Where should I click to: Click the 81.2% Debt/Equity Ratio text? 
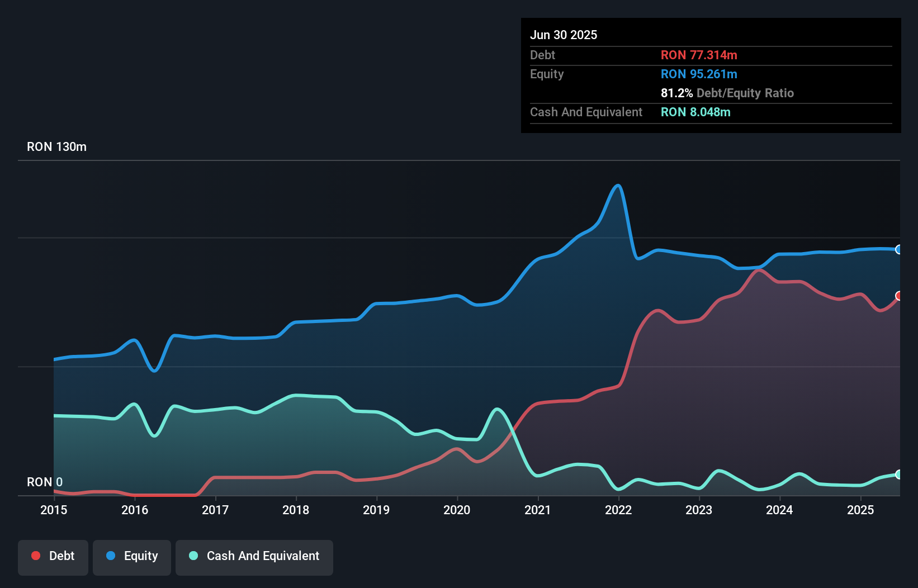(727, 93)
